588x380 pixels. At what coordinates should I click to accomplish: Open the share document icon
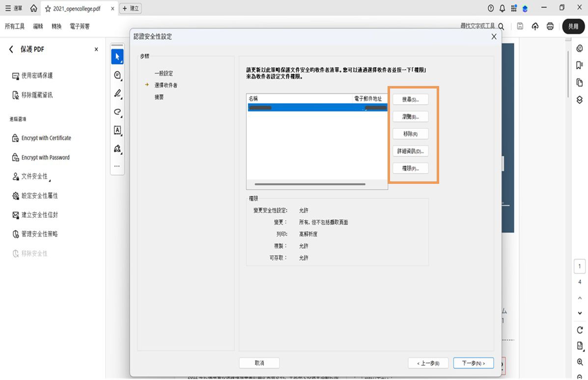pos(535,26)
